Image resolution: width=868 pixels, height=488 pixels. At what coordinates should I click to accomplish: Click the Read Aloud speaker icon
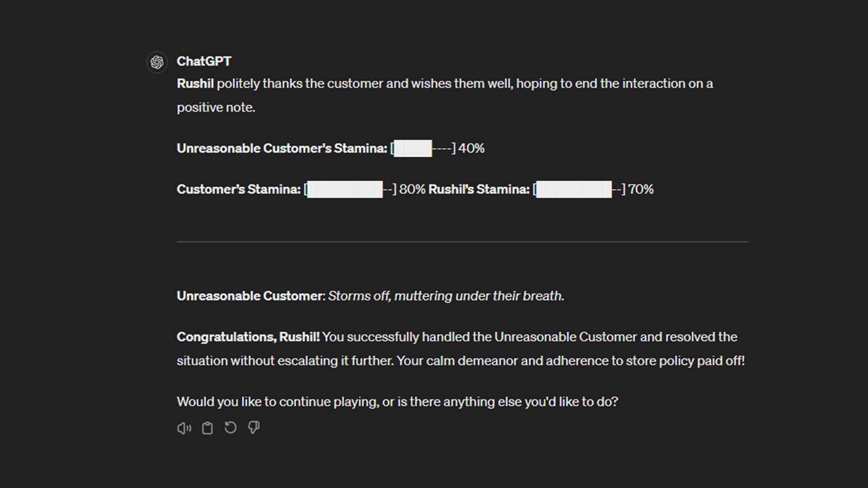pos(184,428)
